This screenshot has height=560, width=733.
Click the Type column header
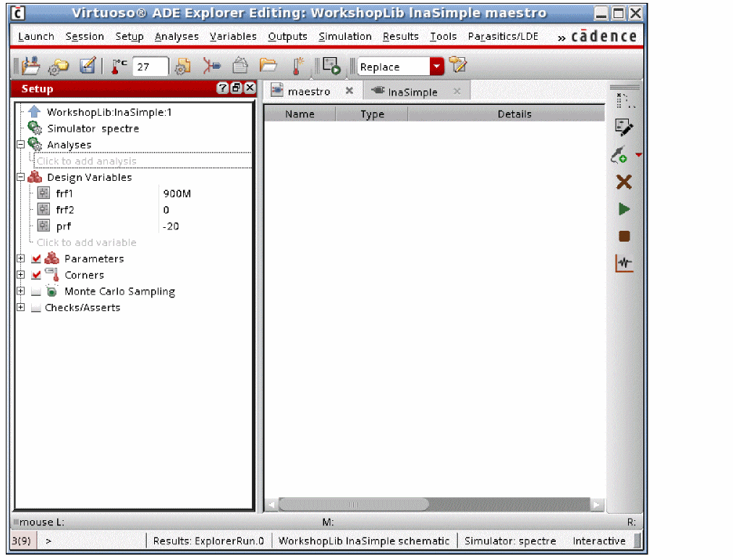point(372,114)
